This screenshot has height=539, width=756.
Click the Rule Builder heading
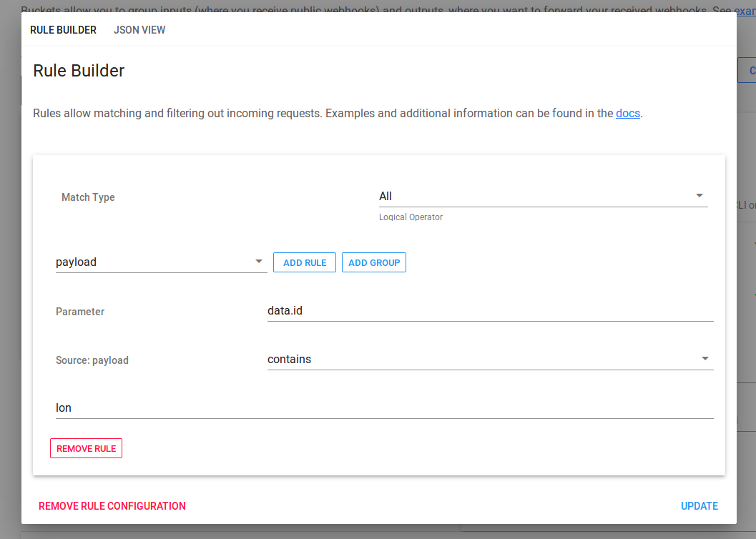click(x=79, y=71)
